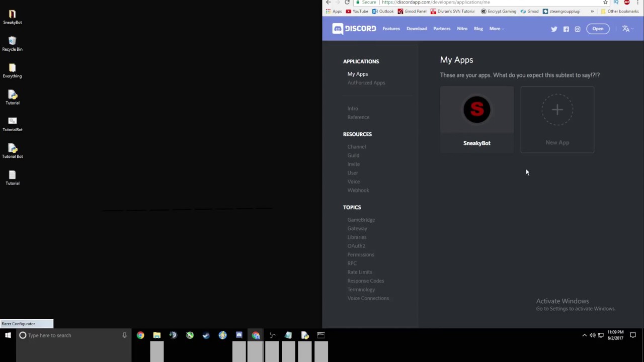Go to Blog in Discord nav

click(478, 29)
